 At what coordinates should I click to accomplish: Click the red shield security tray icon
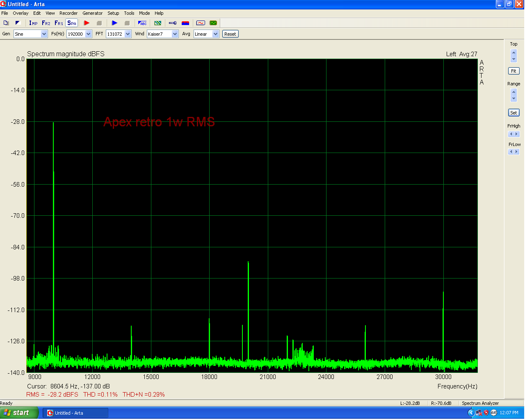coord(486,413)
